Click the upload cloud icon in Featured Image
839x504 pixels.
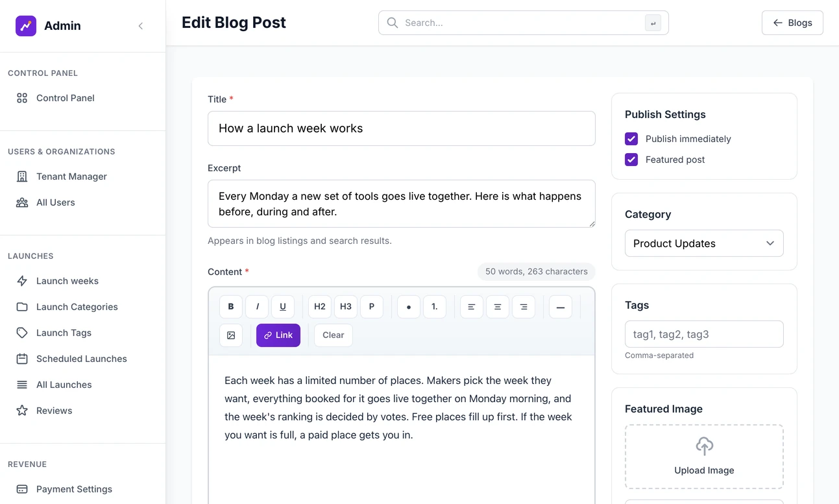[x=704, y=446]
